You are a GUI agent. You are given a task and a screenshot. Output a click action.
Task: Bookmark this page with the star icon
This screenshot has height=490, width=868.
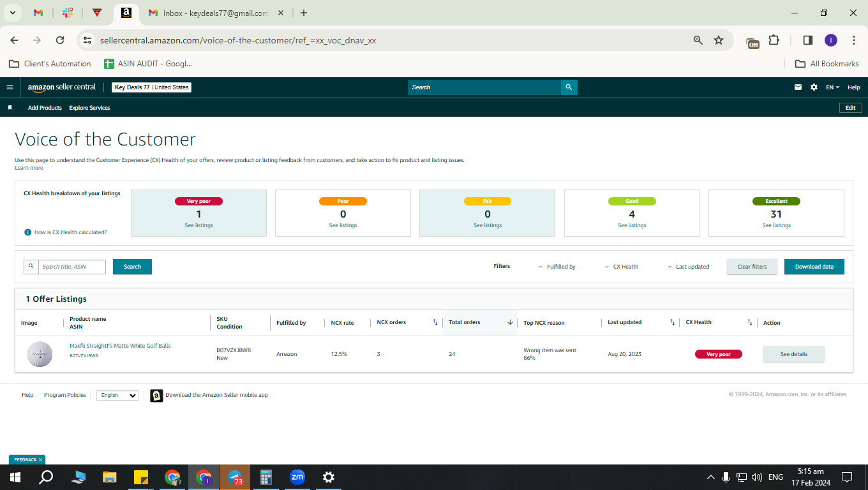[719, 40]
